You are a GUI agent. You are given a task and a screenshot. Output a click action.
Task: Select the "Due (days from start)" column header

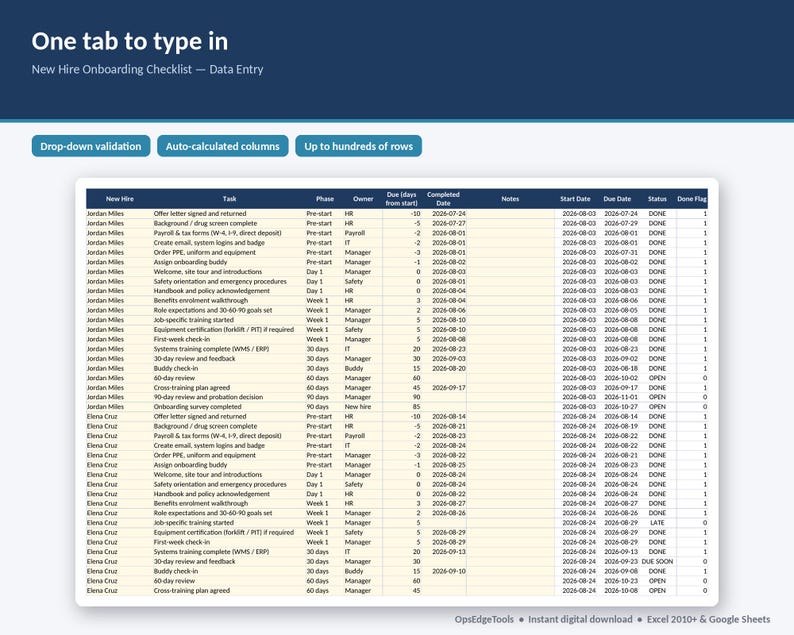coord(402,199)
